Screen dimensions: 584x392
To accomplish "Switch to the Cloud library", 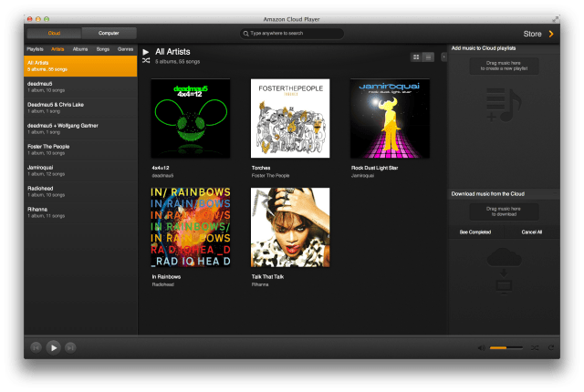I will pyautogui.click(x=54, y=33).
